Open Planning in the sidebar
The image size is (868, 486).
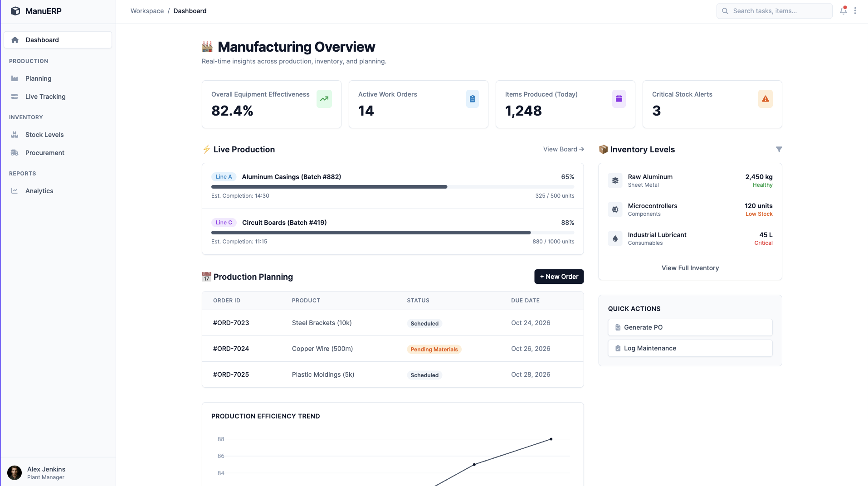[39, 78]
